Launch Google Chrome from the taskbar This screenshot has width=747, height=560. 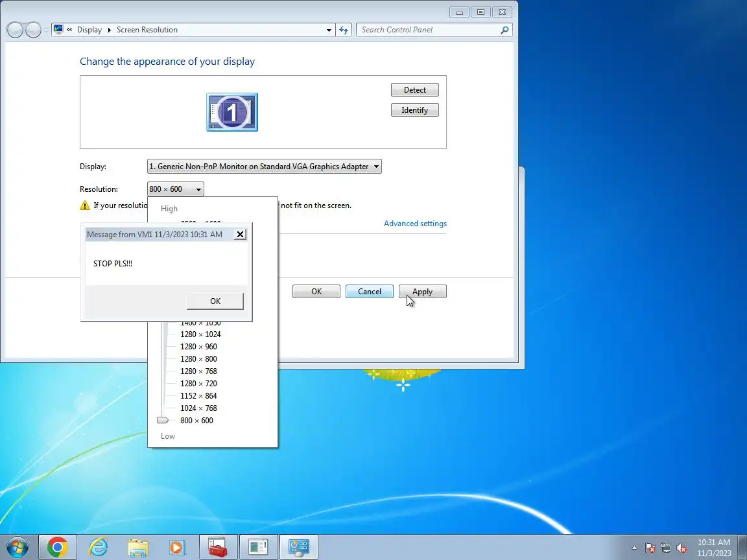pyautogui.click(x=57, y=547)
